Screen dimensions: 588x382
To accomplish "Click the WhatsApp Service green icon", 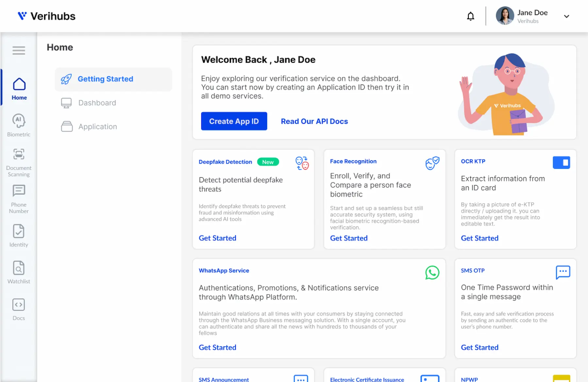I will point(432,273).
